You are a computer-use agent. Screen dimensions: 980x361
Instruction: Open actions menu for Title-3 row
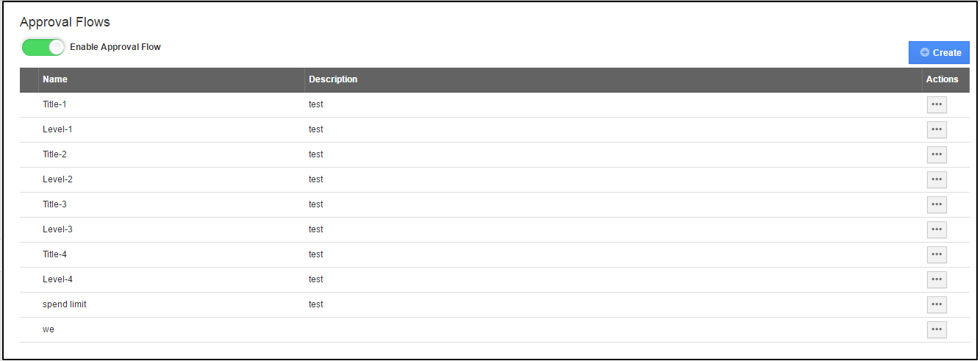point(936,204)
